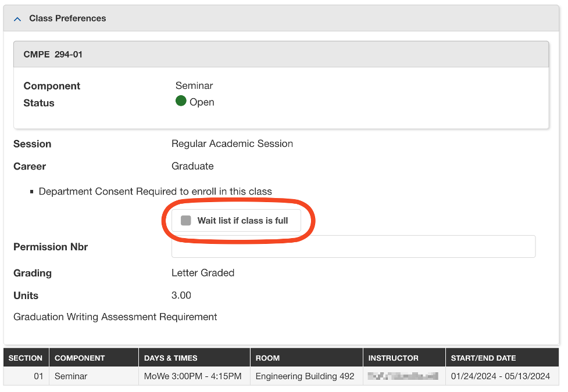Select the SECTION column header
Screen dimensions: 568x392
tap(26, 357)
